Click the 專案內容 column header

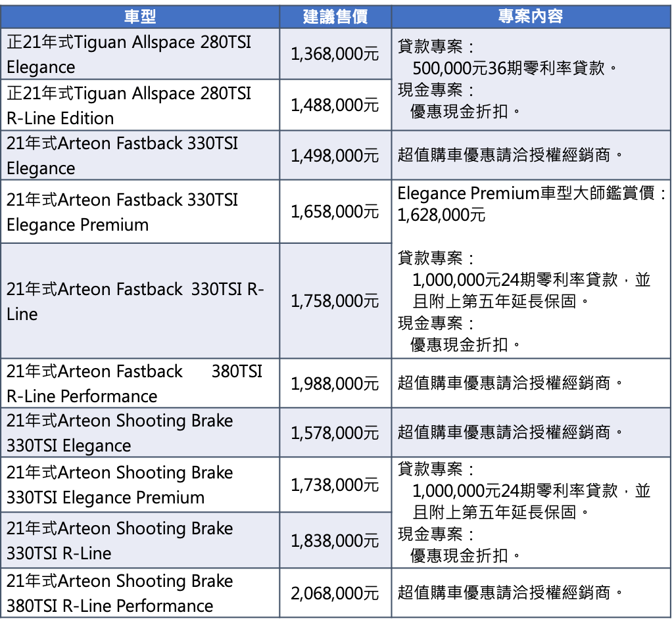tap(531, 16)
